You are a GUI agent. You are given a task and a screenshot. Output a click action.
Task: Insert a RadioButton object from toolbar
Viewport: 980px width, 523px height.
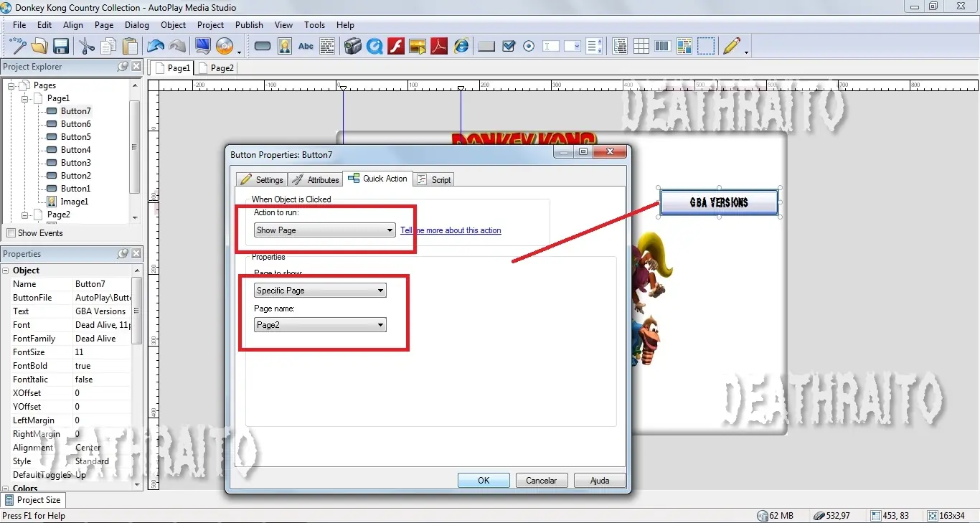[x=529, y=47]
